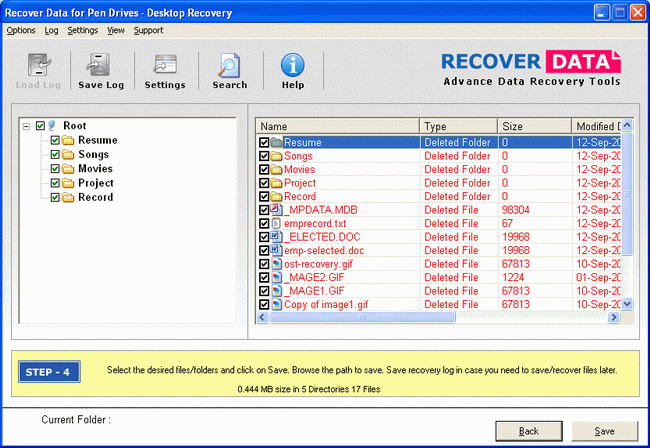This screenshot has height=448, width=650.
Task: Click the Back button
Action: click(529, 431)
